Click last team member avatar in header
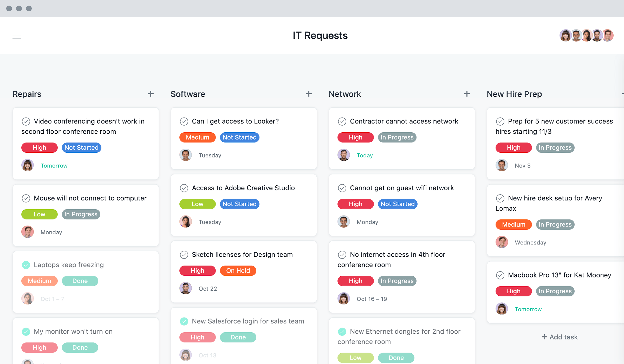 click(x=608, y=35)
